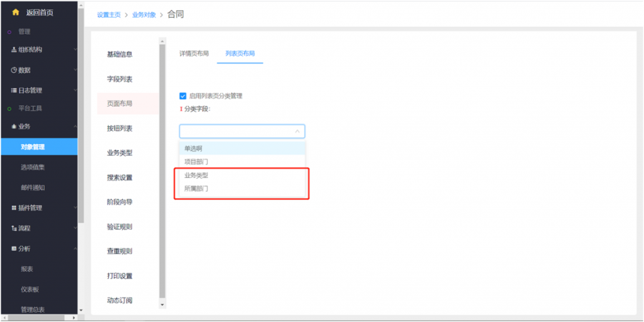
Task: Expand the 组织结构 sidebar chevron
Action: click(x=75, y=50)
